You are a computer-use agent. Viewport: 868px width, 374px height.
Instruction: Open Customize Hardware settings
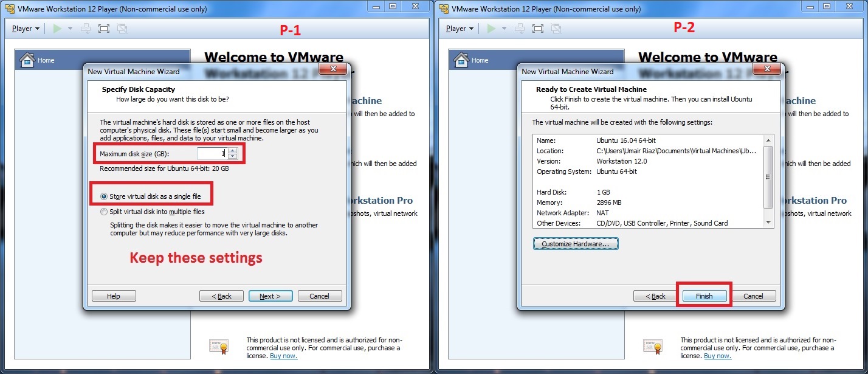tap(576, 244)
